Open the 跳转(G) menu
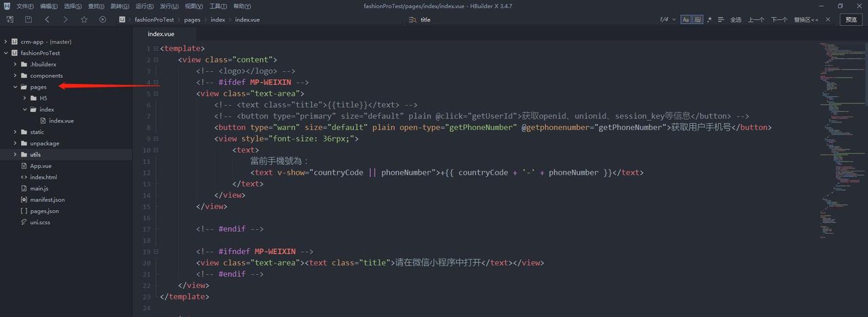The image size is (868, 317). tap(120, 6)
